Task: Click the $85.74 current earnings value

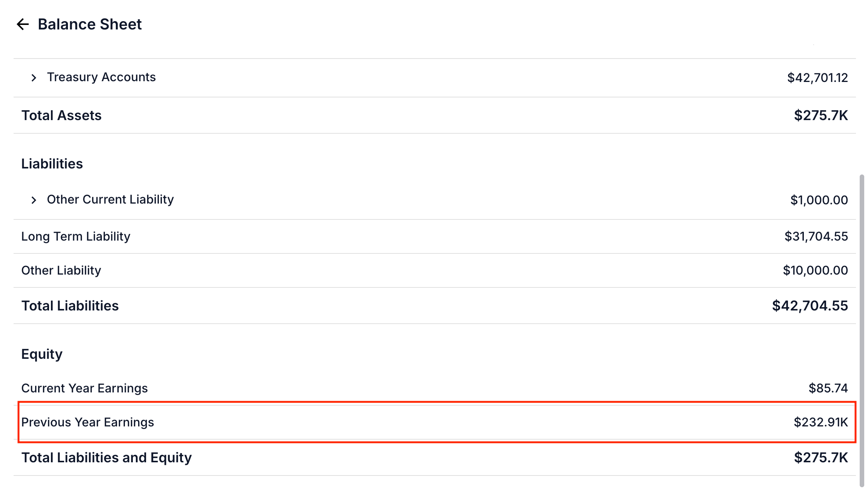Action: [828, 388]
